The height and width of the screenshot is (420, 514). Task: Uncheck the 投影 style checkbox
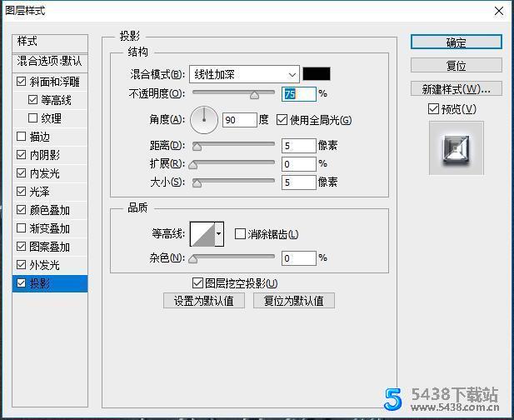(x=22, y=283)
